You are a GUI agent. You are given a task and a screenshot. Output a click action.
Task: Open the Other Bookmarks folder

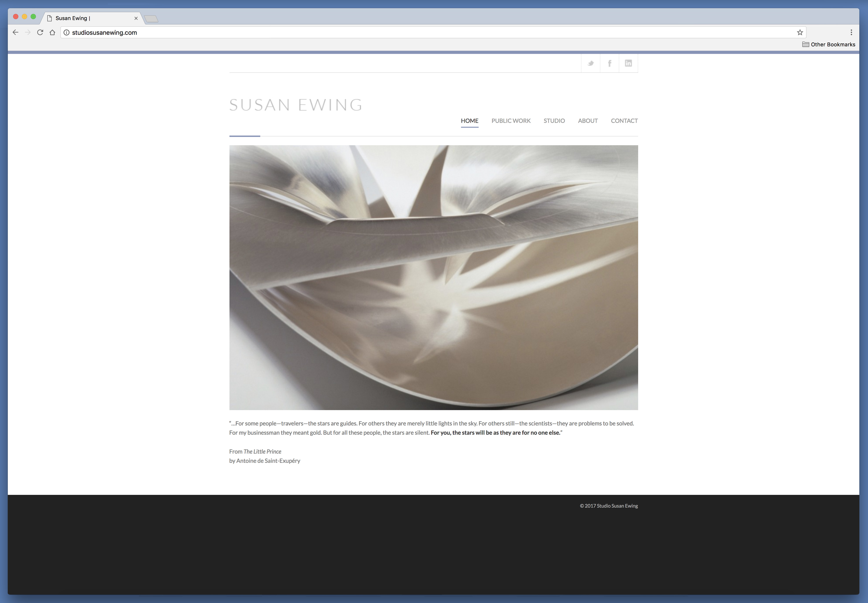point(828,44)
